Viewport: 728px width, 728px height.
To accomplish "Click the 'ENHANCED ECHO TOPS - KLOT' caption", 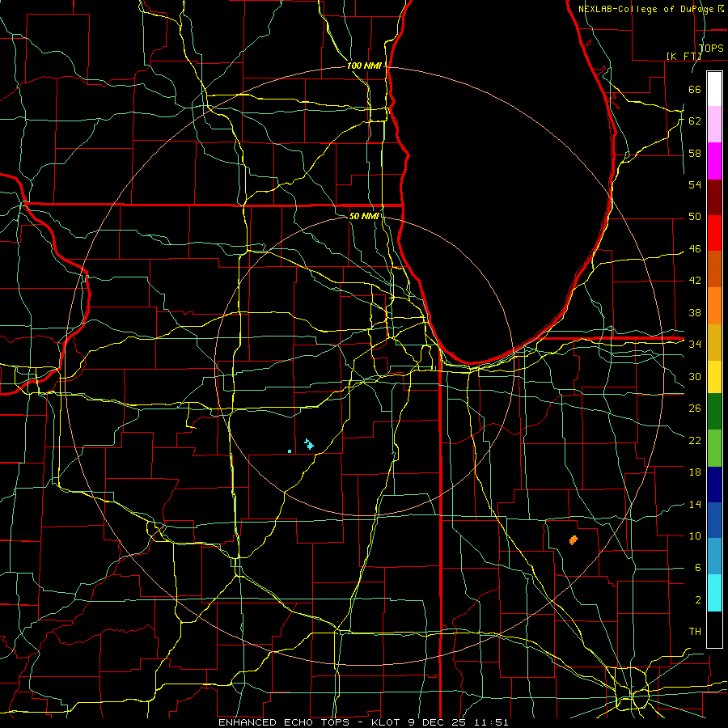I will click(308, 722).
